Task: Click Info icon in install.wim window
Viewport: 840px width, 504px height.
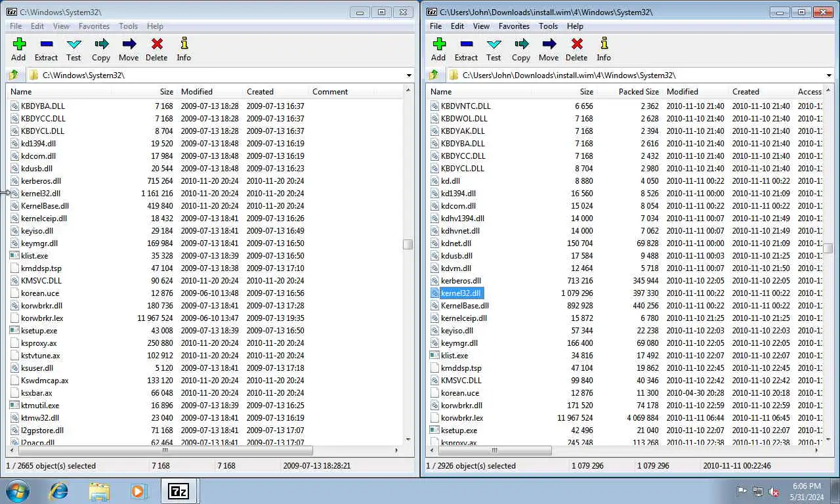Action: (x=604, y=44)
